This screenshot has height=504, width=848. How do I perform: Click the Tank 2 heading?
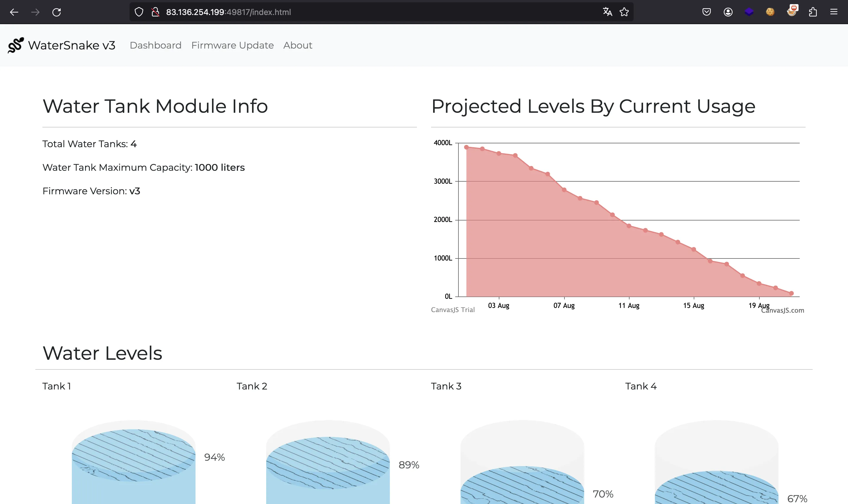coord(252,386)
